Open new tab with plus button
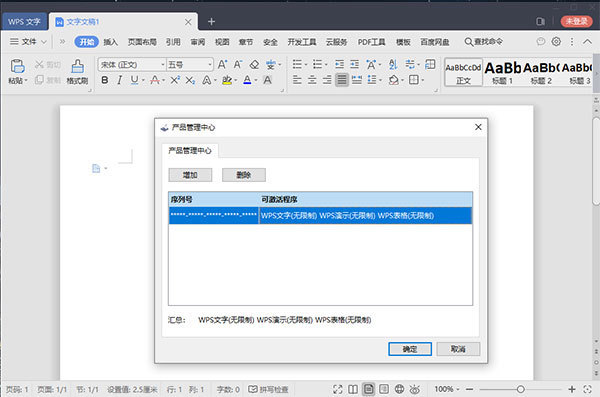 coord(211,22)
